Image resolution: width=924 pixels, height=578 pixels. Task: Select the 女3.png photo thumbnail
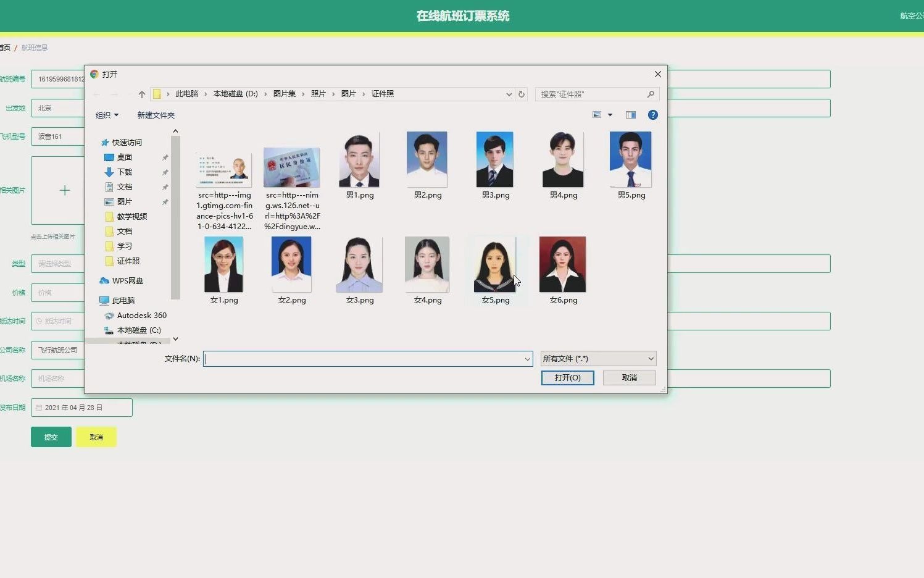point(359,264)
